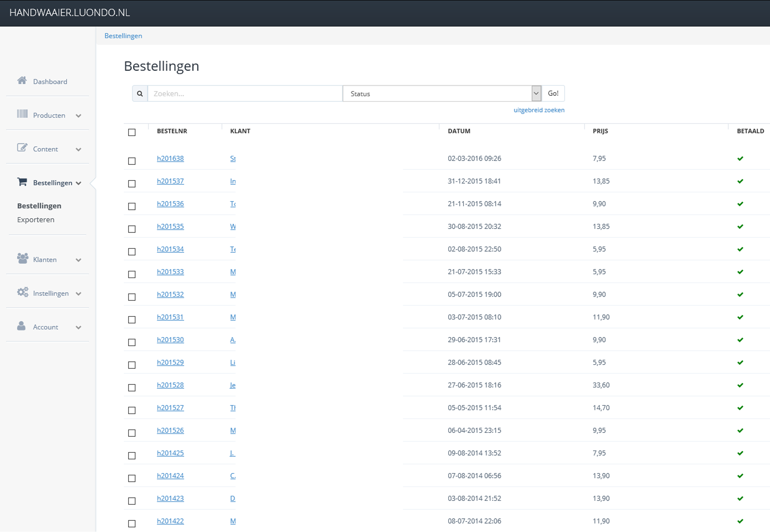This screenshot has width=770, height=532.
Task: Tick the checkbox for order h201537
Action: click(132, 184)
